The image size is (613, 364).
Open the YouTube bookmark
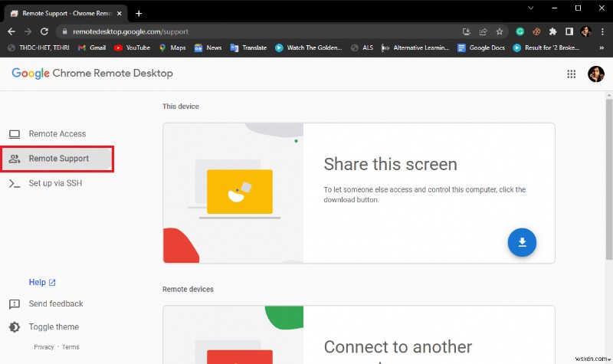pyautogui.click(x=132, y=48)
